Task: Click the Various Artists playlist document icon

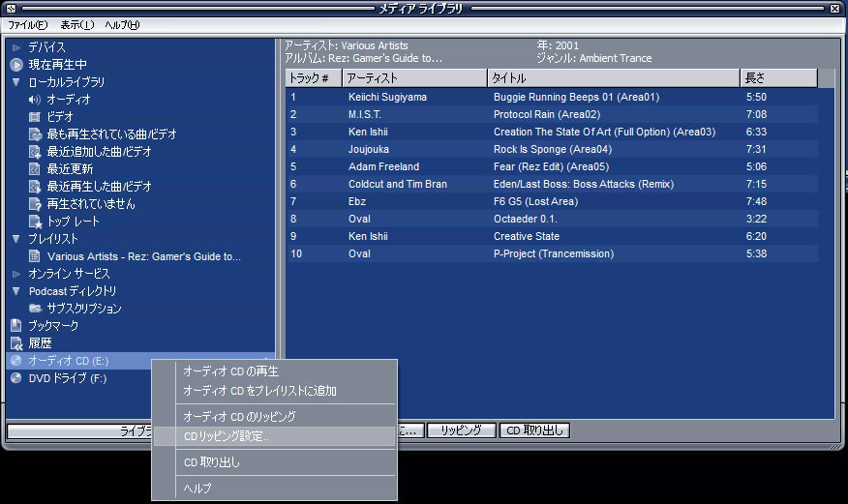Action: (35, 256)
